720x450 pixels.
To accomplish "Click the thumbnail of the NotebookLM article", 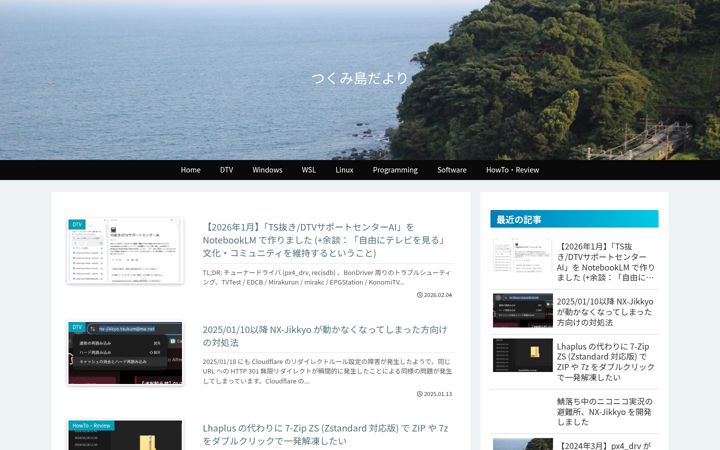I will click(125, 251).
